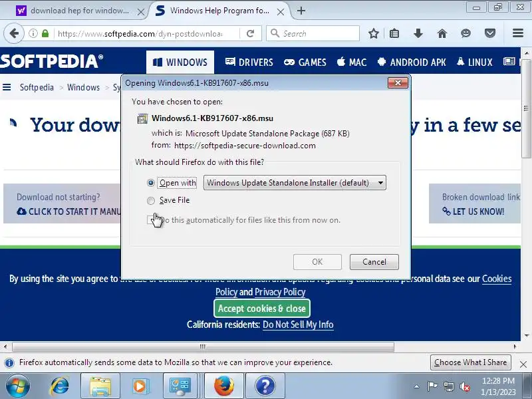Check Do this automatically checkbox
This screenshot has height=399, width=532.
coord(151,220)
